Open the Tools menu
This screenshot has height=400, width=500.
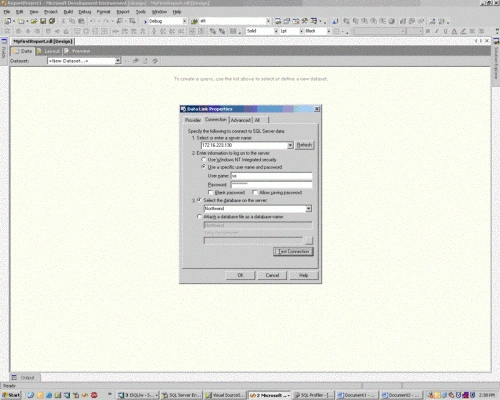(141, 12)
